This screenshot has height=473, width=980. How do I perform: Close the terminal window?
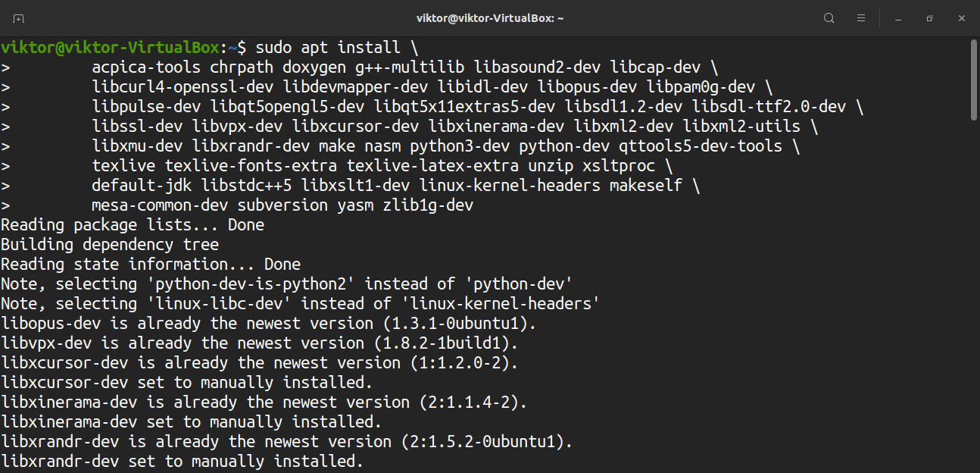click(961, 18)
